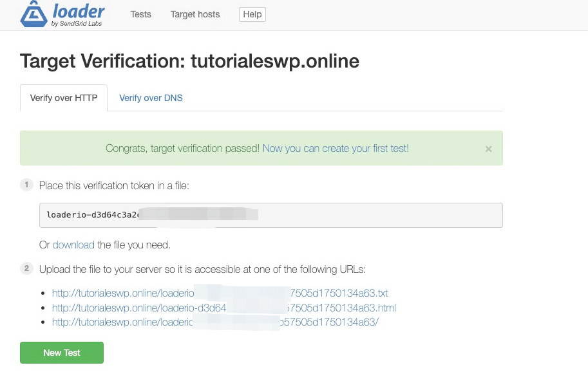Click the step 2 numbered circle

[x=26, y=269]
